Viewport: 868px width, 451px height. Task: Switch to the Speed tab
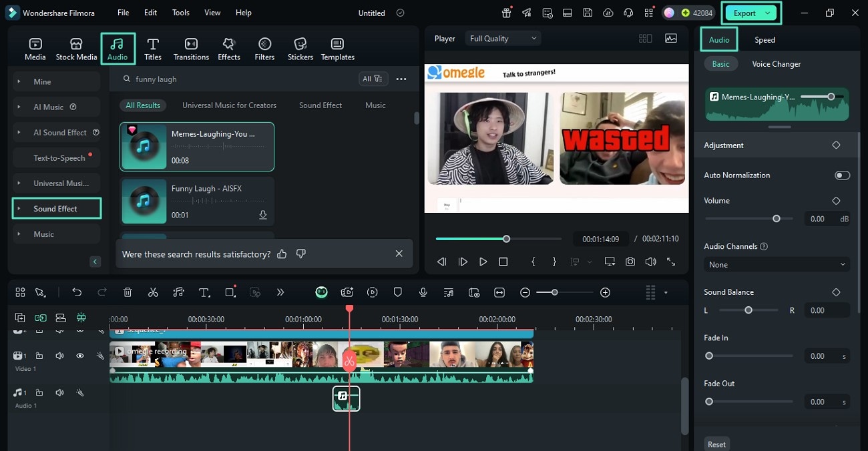(765, 39)
